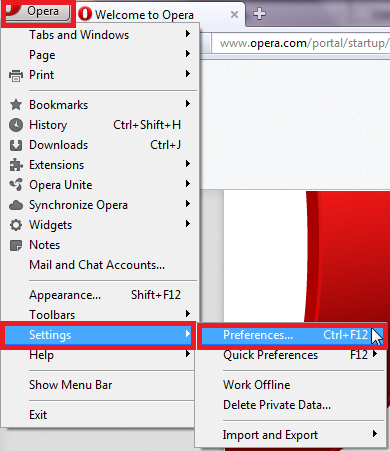This screenshot has height=451, width=390.
Task: Open the Appearance dialog entry
Action: 100,295
